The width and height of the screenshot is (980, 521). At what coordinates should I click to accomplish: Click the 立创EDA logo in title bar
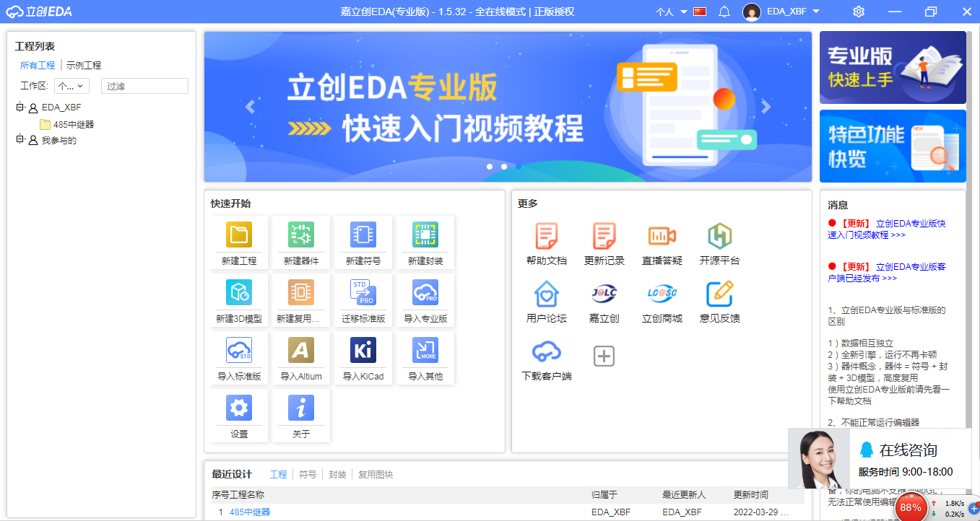[39, 12]
